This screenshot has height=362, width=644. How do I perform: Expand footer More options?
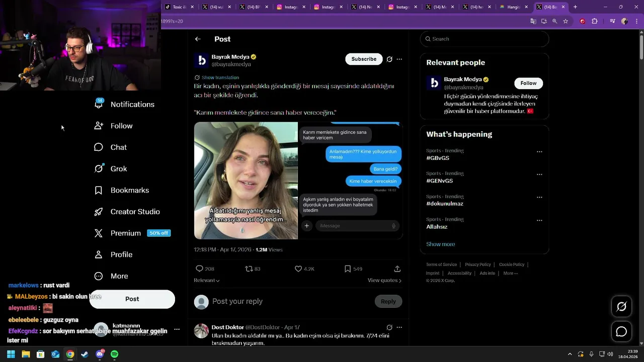click(510, 274)
